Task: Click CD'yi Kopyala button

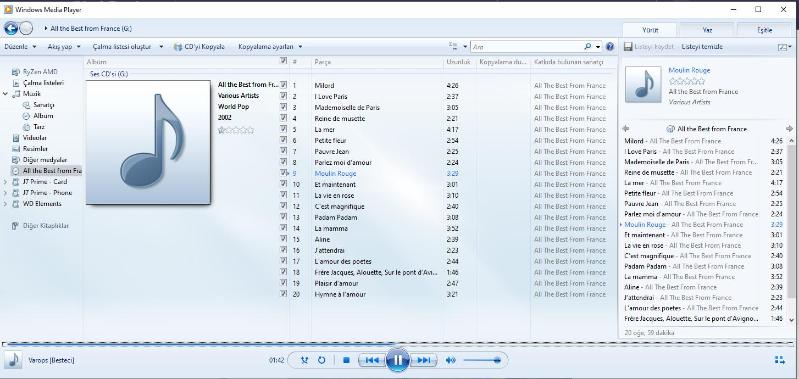Action: (x=199, y=46)
